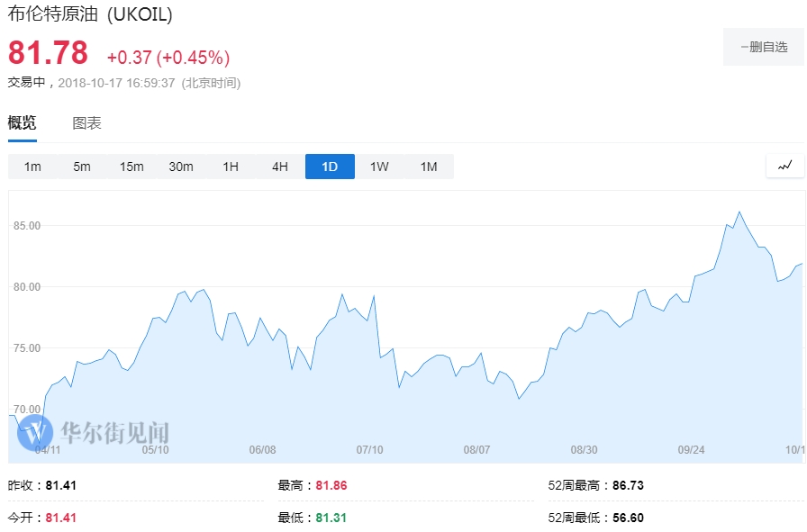Screen dimensions: 807x532
Task: Click the 08/07 date on the x-axis
Action: point(476,449)
